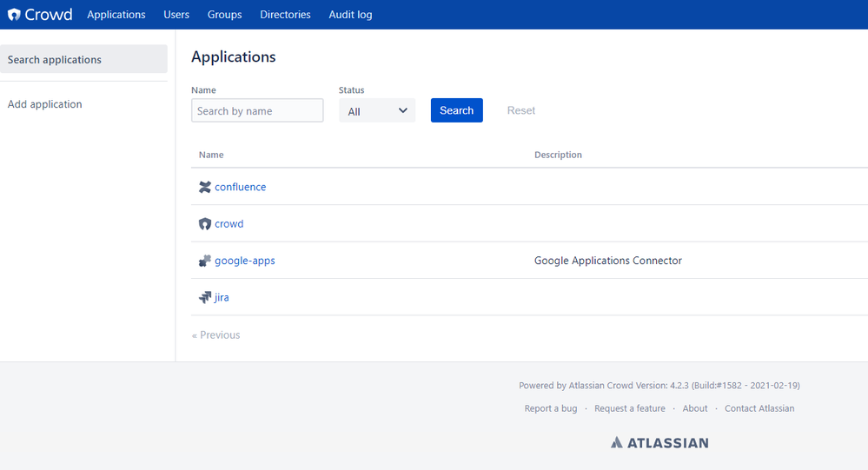Click the Name column header
Viewport: 868px width, 470px height.
tap(211, 155)
